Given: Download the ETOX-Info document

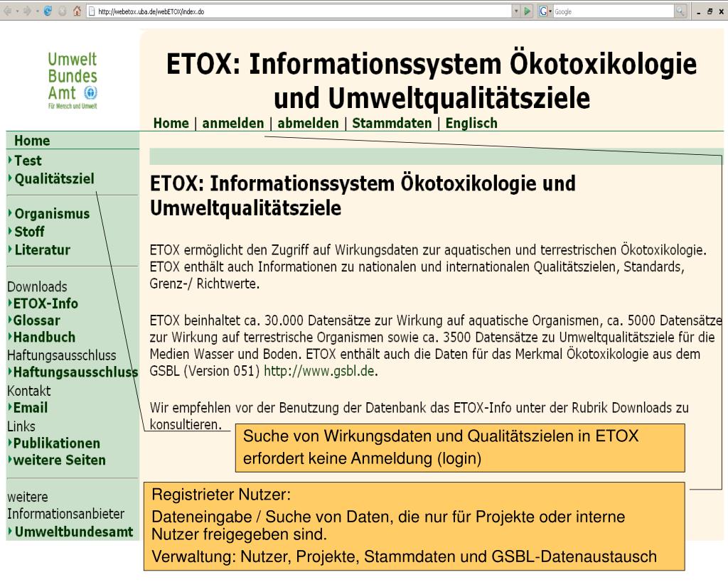Looking at the screenshot, I should tap(45, 303).
